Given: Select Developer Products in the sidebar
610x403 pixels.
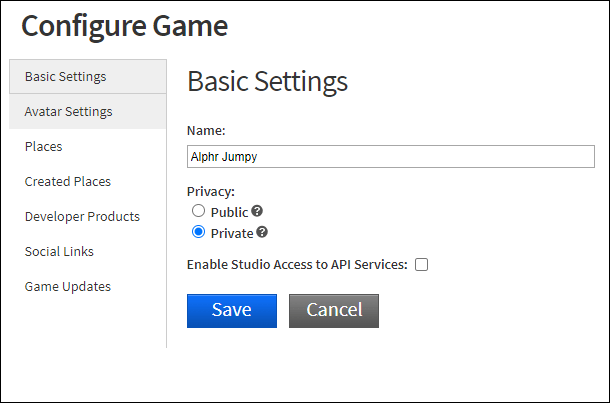Looking at the screenshot, I should coord(82,216).
